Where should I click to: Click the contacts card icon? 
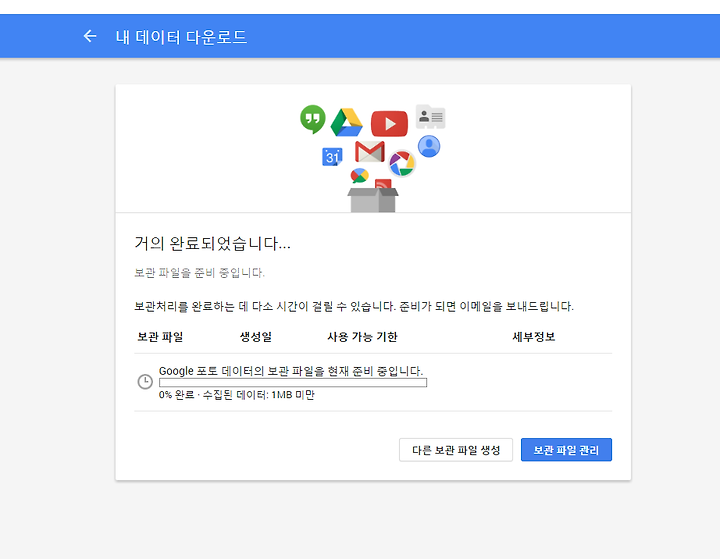click(x=431, y=117)
